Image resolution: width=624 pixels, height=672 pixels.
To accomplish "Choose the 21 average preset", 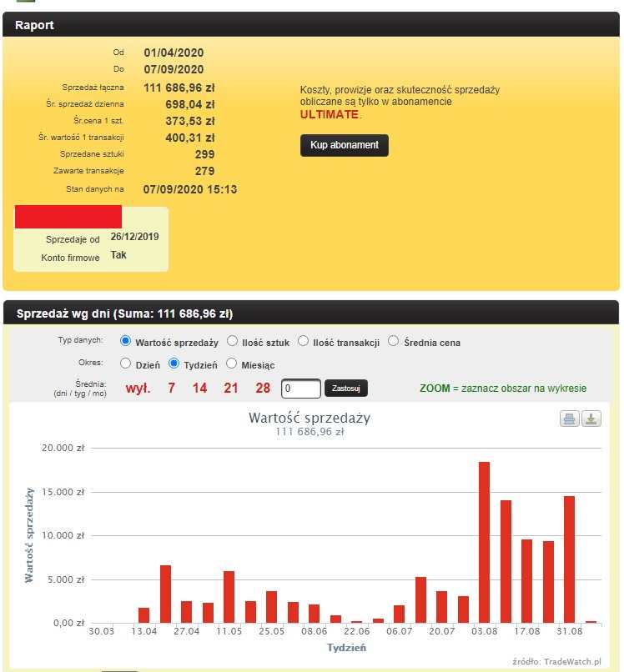I will tap(231, 388).
